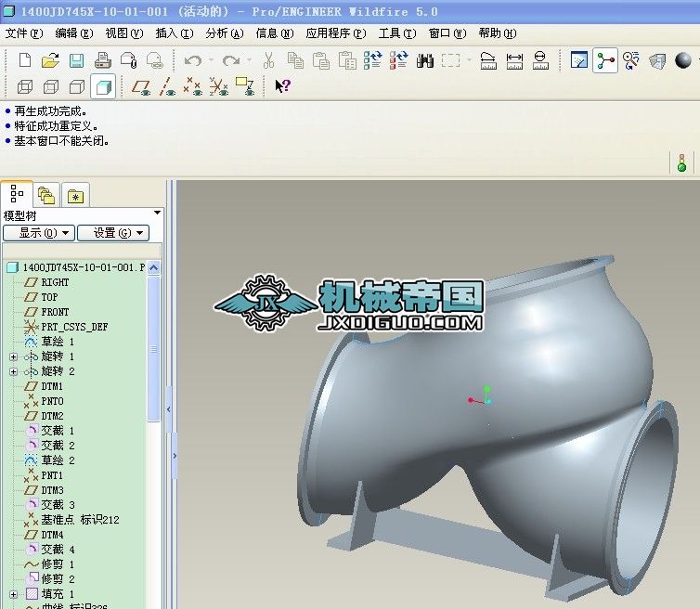Click the repaint screen icon
The width and height of the screenshot is (700, 609).
point(579,59)
